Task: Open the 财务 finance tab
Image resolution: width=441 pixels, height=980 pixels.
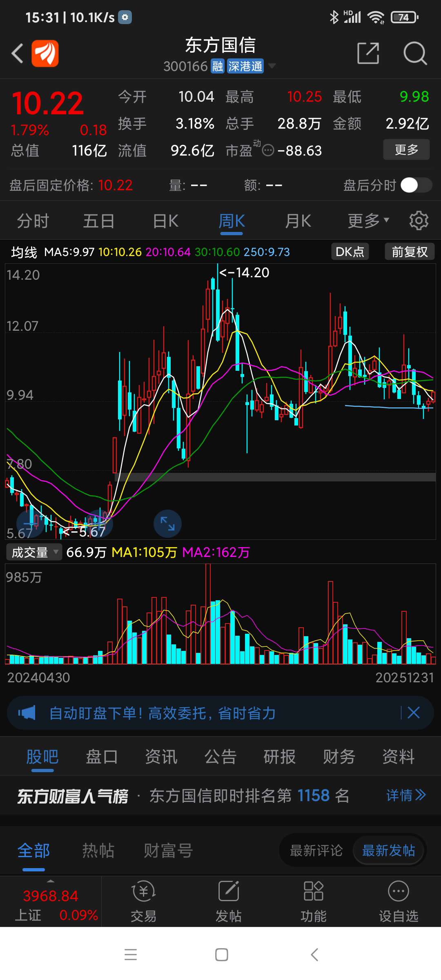Action: coord(339,757)
